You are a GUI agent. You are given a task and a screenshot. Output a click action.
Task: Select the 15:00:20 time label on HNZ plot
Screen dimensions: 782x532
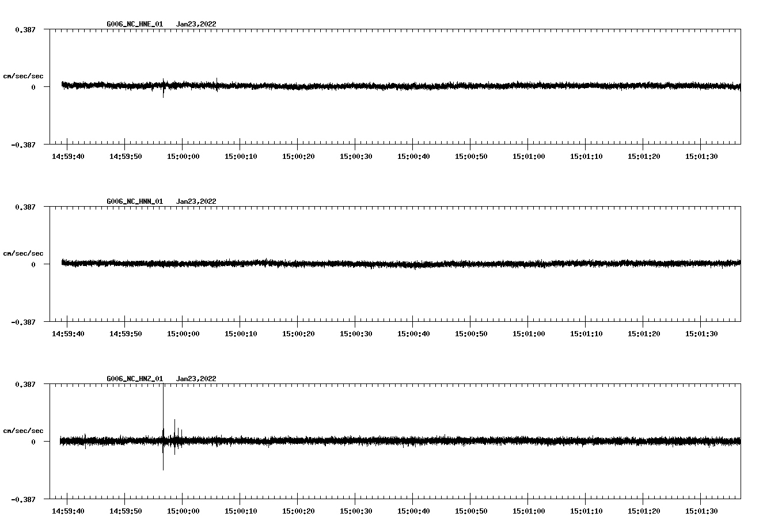[298, 511]
